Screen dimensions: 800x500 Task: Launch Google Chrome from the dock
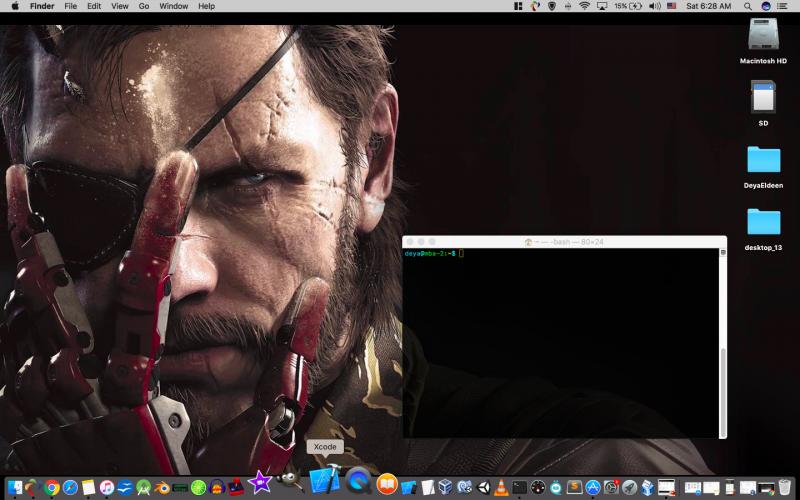tap(51, 488)
